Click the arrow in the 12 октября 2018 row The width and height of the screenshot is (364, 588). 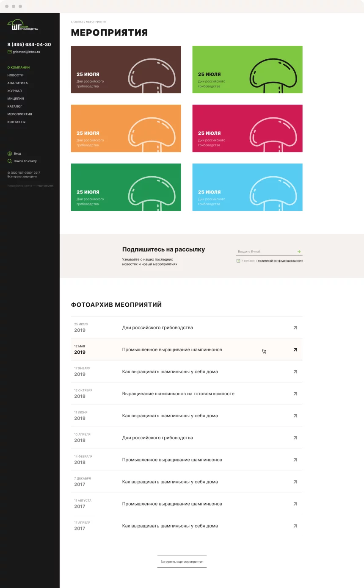(295, 394)
